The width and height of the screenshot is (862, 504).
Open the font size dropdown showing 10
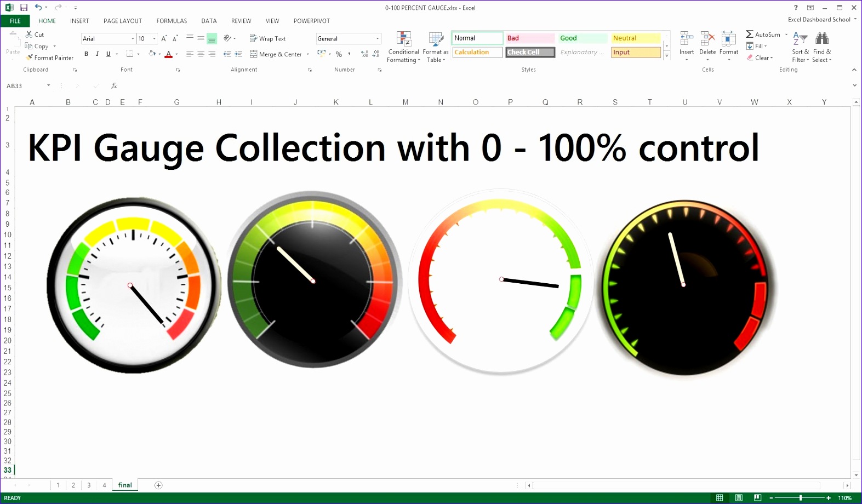155,38
